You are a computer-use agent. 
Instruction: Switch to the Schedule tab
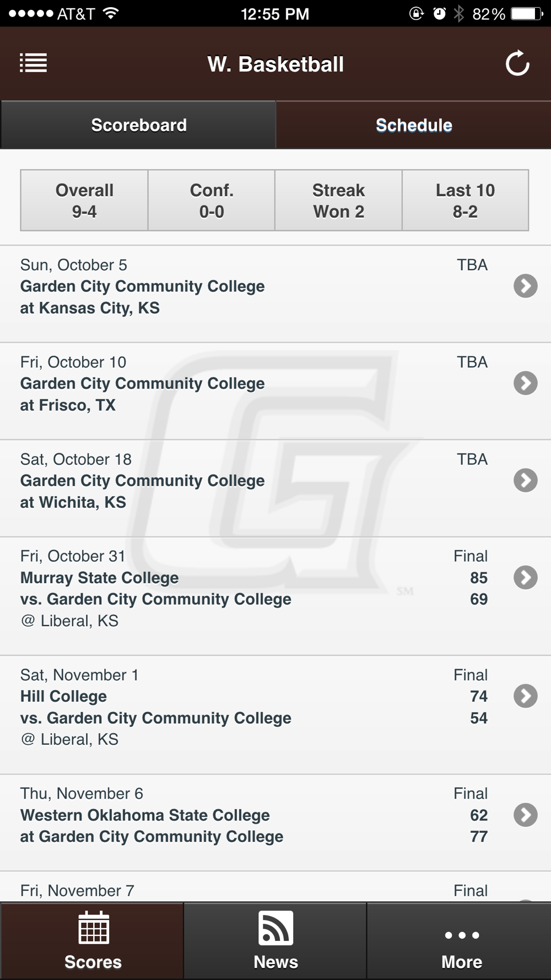click(x=414, y=125)
